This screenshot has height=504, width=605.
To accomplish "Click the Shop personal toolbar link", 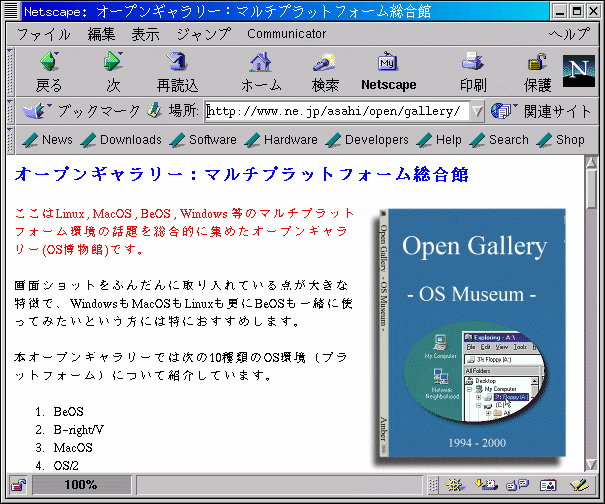I will (x=561, y=140).
